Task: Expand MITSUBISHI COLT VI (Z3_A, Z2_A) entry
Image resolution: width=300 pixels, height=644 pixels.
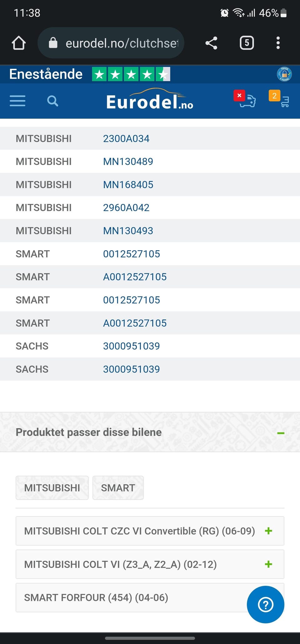Action: pyautogui.click(x=150, y=564)
